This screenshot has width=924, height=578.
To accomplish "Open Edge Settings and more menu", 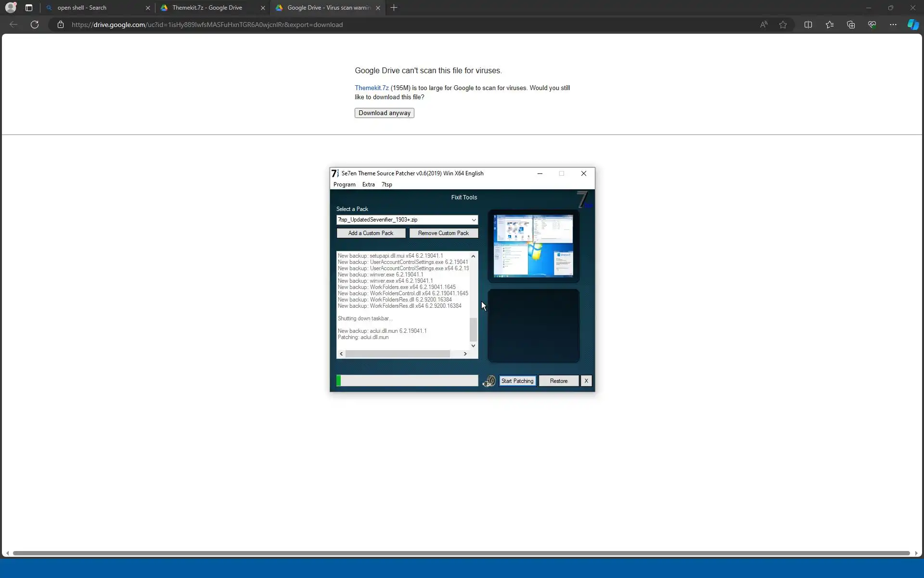I will 893,25.
